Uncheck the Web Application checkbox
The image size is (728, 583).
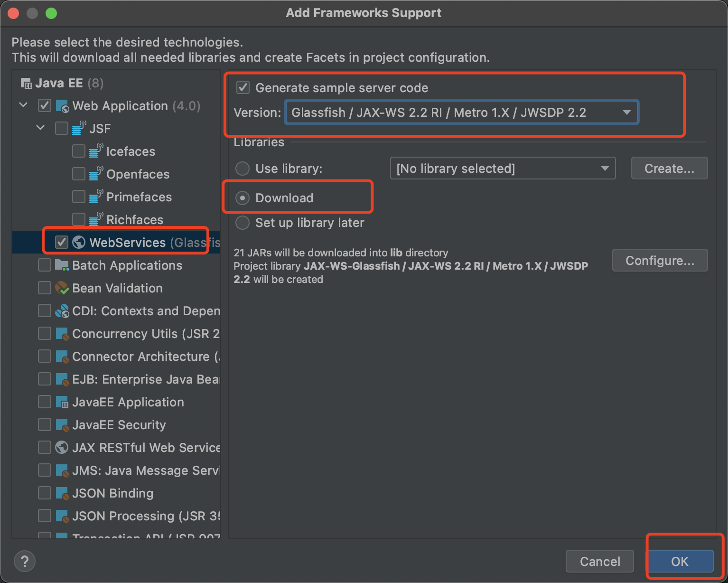click(44, 105)
